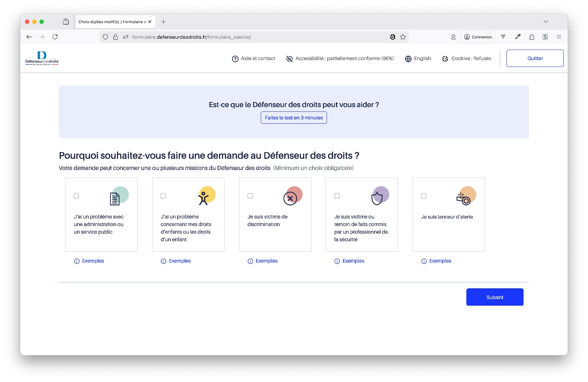Click the children's rights figure icon

[x=203, y=198]
